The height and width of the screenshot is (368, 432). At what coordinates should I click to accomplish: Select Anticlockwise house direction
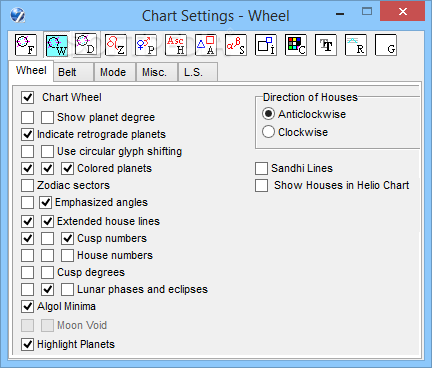(x=268, y=114)
